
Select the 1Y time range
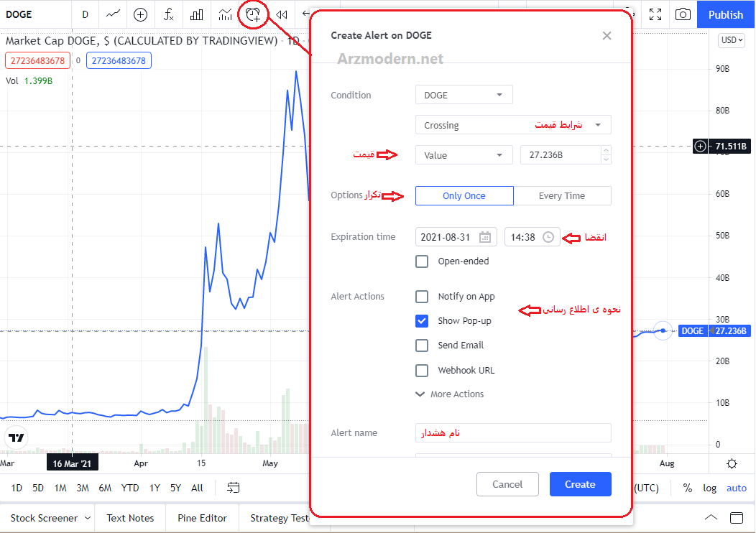click(155, 488)
